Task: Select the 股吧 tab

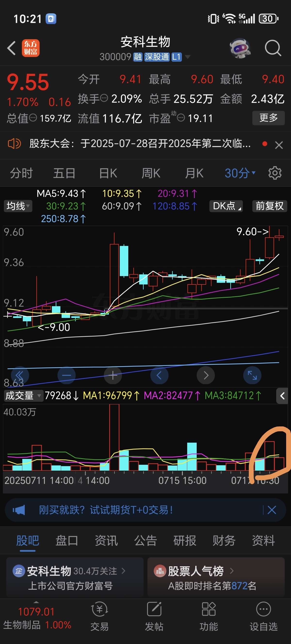Action: click(28, 541)
